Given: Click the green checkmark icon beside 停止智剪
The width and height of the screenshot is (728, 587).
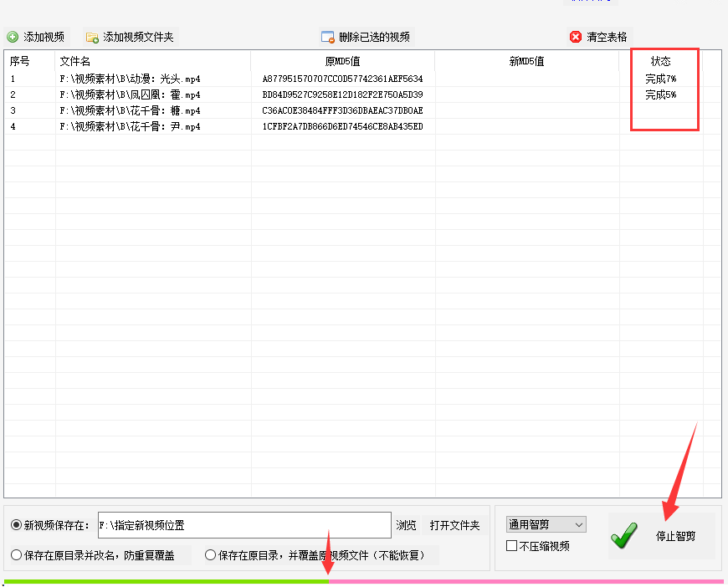Looking at the screenshot, I should click(x=624, y=536).
